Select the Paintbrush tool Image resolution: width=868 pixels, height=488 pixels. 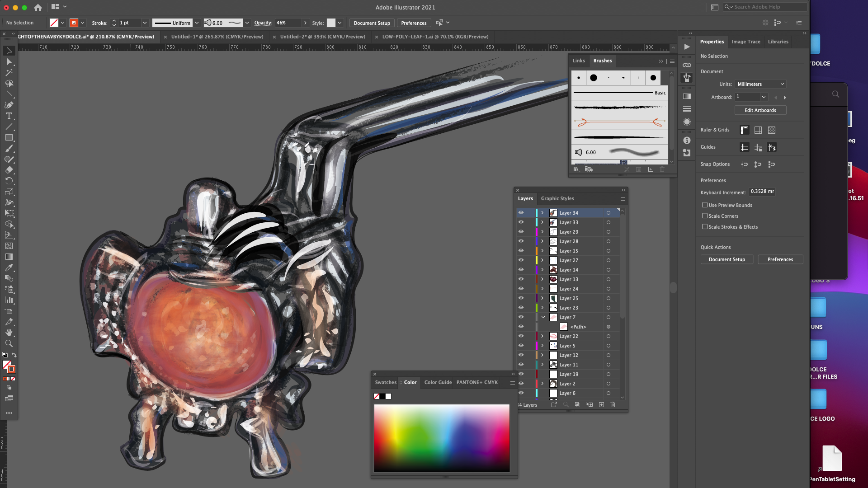tap(9, 148)
